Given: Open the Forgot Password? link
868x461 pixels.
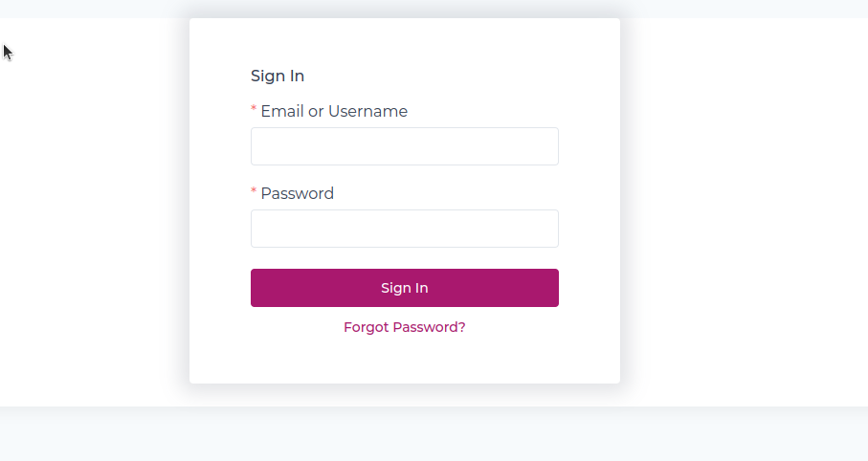Looking at the screenshot, I should click(404, 327).
